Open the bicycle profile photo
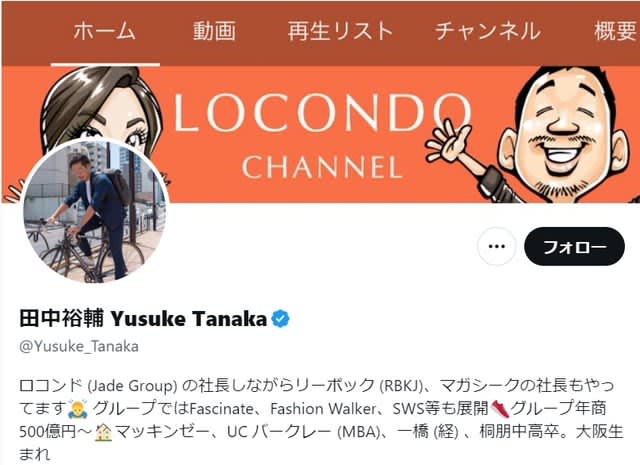Screen dimensions: 640x465 click(96, 211)
